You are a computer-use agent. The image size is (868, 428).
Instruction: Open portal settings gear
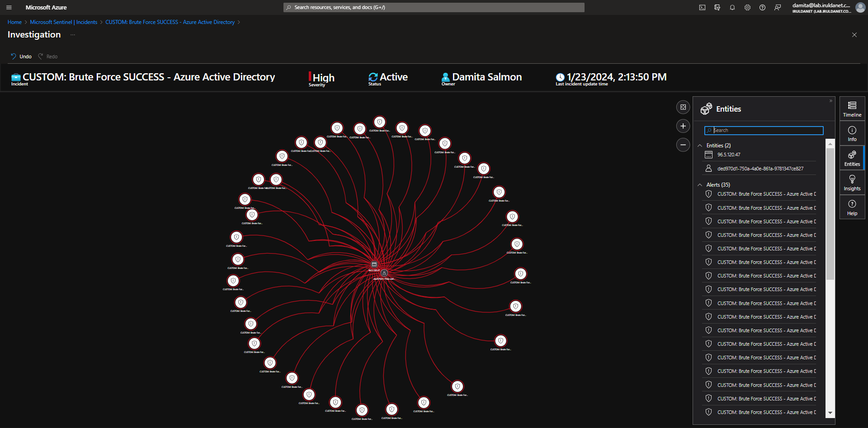point(747,7)
